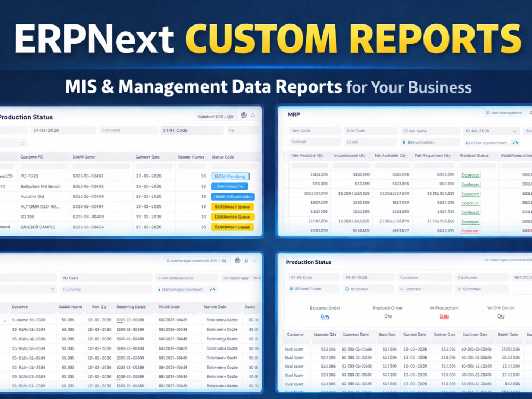Focus the top-row Customer filter in bottom-right panel
Viewport: 532px width, 399px height.
point(425,277)
